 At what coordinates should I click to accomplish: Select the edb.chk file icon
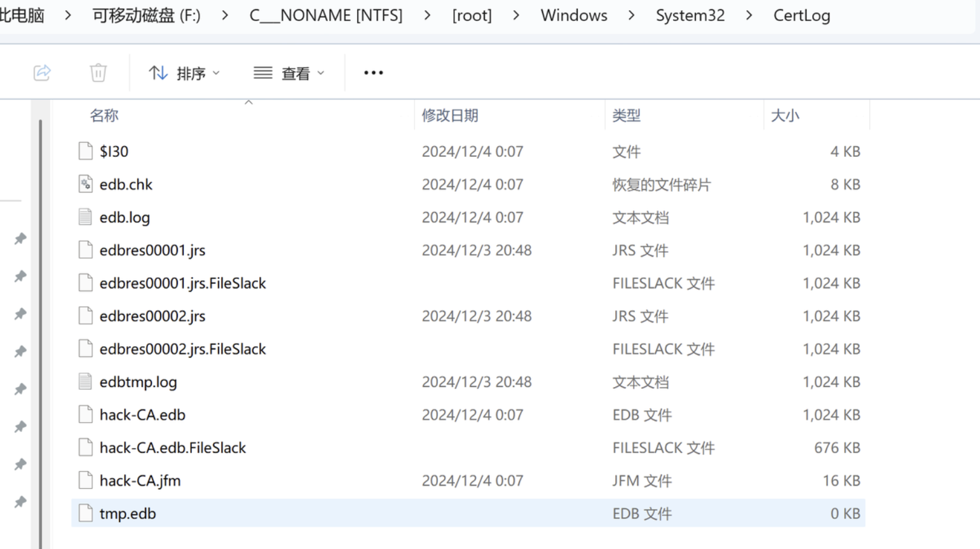pos(85,184)
